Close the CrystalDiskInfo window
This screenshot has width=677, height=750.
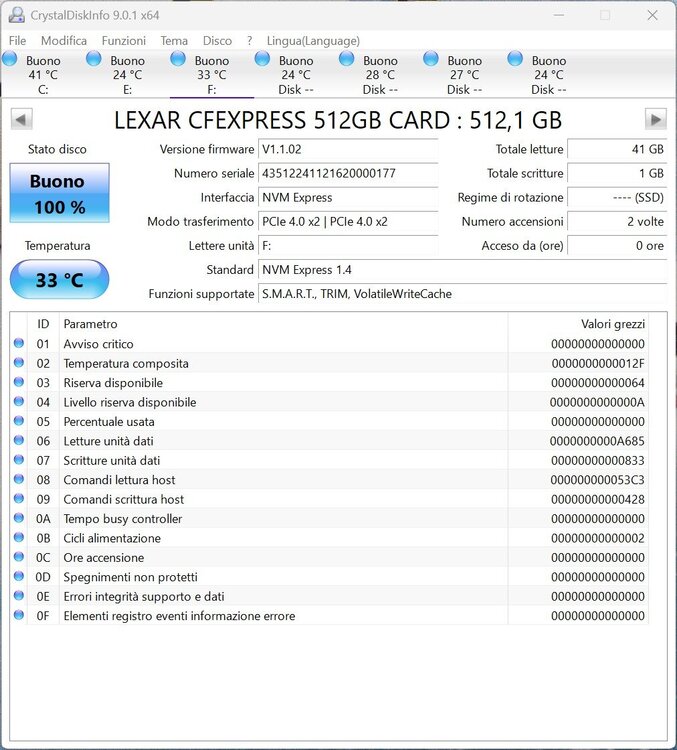652,15
